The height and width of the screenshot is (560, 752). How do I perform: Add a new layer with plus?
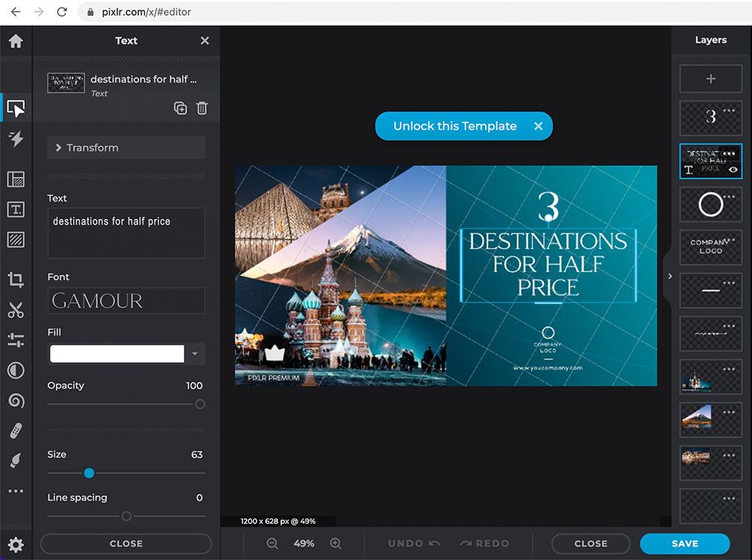pyautogui.click(x=711, y=79)
